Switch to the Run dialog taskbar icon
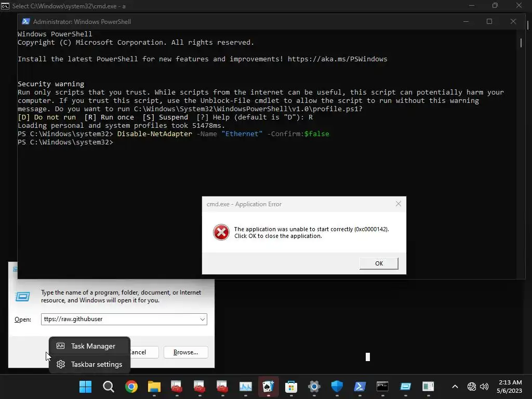 tap(405, 387)
